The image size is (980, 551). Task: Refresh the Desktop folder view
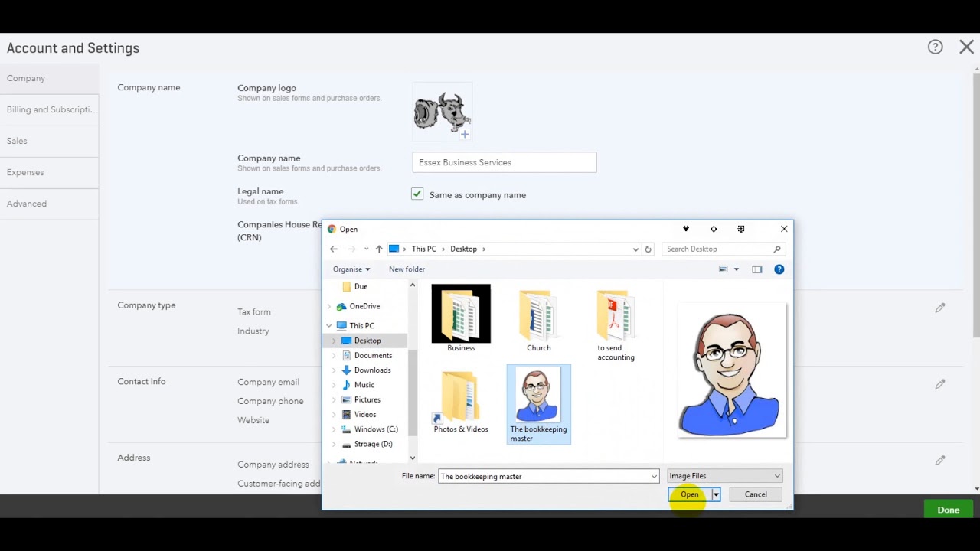pyautogui.click(x=648, y=249)
